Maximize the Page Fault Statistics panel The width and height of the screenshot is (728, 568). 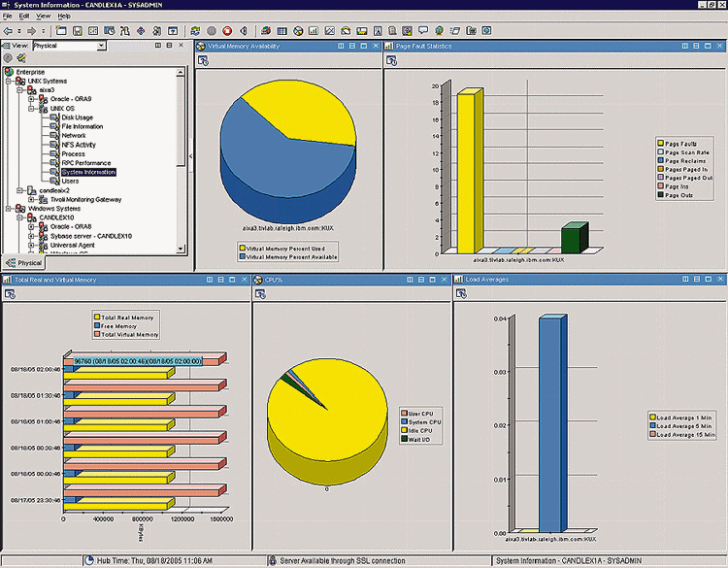708,46
